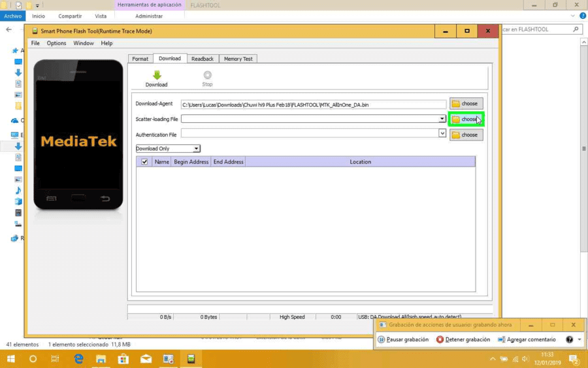The image size is (588, 368).
Task: Click the Download-Agent path field
Action: click(x=314, y=105)
